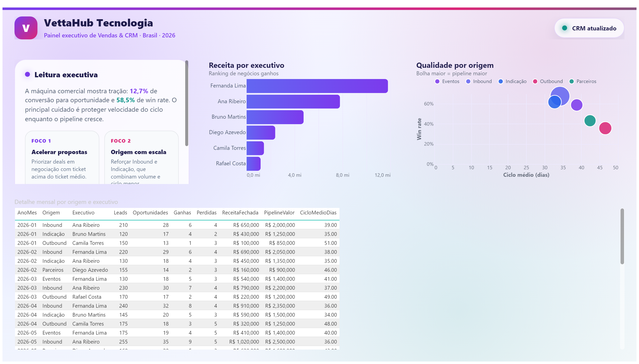
Task: Click the Qualidade por origem chart title
Action: coord(455,65)
